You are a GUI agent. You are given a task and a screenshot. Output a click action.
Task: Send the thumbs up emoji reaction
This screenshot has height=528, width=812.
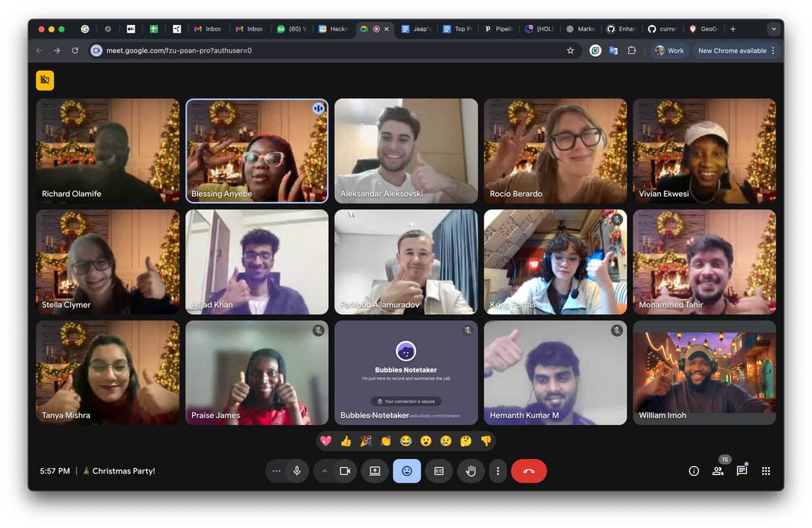click(x=346, y=441)
